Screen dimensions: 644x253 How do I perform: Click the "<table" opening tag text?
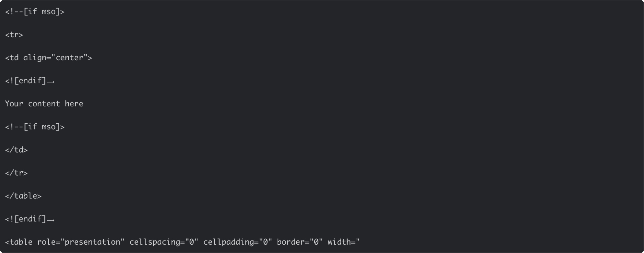tap(19, 242)
